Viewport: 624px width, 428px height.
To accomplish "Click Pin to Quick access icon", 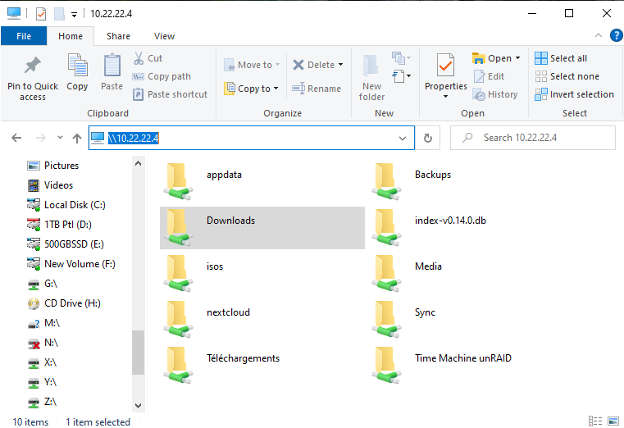I will pos(32,65).
